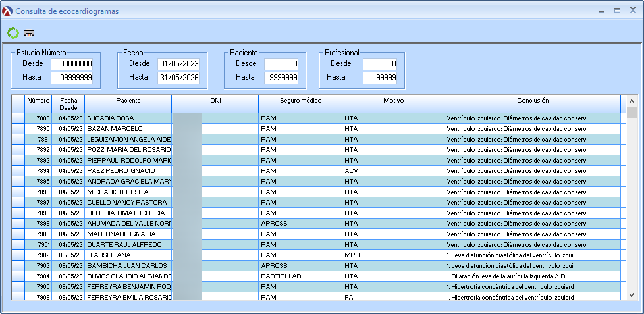Click MPD motive in row 7902
The height and width of the screenshot is (314, 644).
(x=352, y=255)
